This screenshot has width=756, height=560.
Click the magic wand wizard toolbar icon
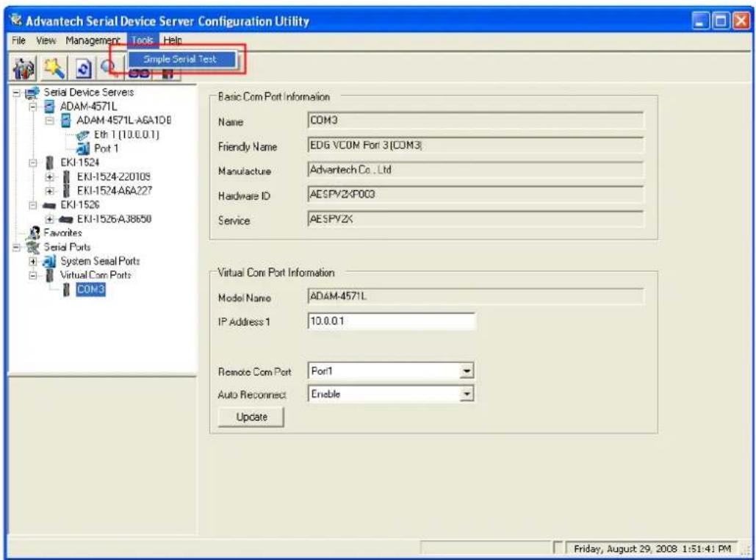coord(54,68)
